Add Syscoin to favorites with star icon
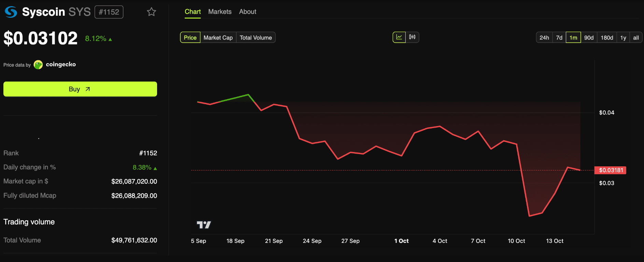644x262 pixels. coord(151,12)
